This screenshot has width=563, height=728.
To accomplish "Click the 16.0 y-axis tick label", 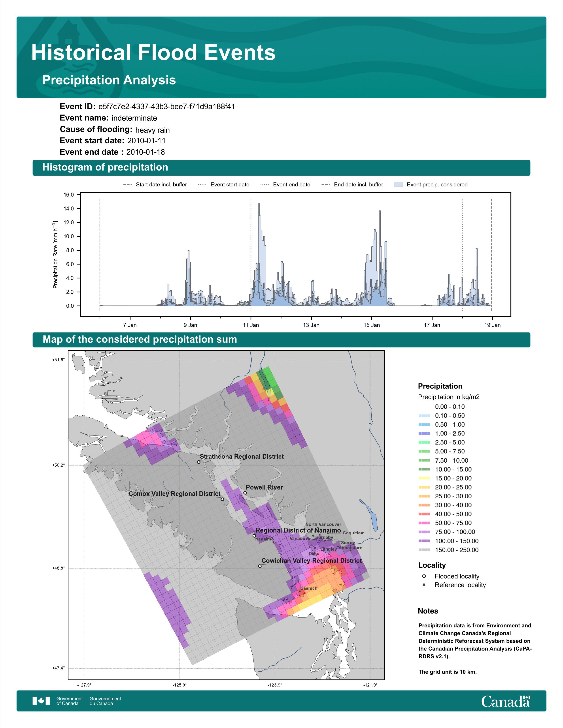I will click(69, 195).
